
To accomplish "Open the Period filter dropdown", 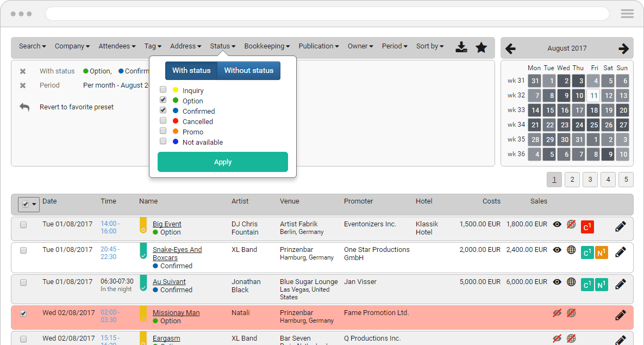I will [395, 46].
